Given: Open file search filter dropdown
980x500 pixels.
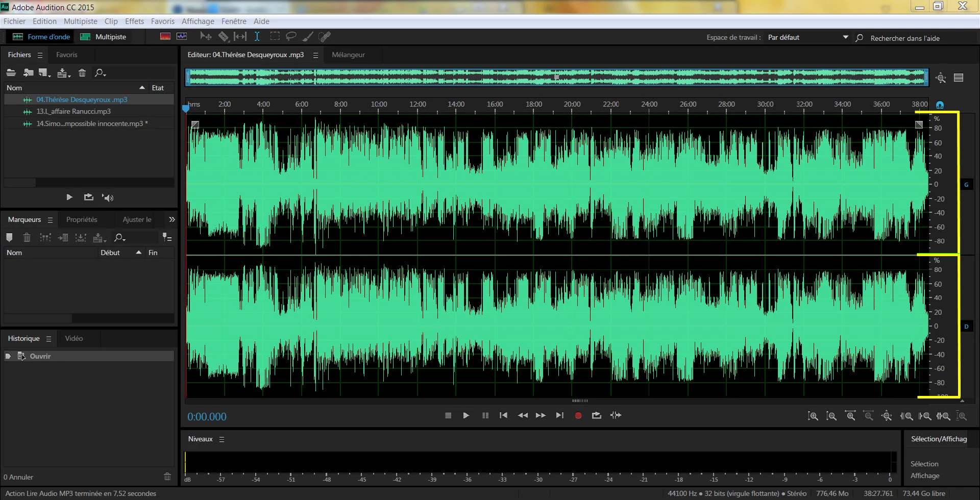Looking at the screenshot, I should click(x=100, y=73).
